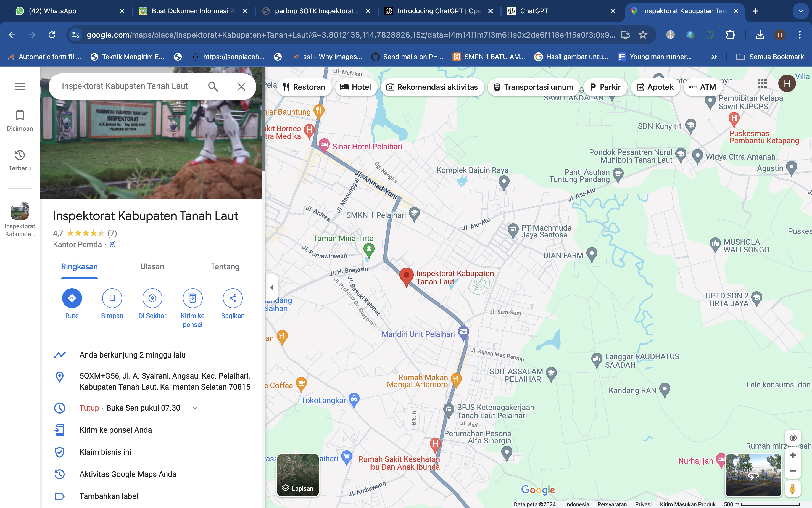
Task: Toggle the Lapisan satellite layer thumbnail
Action: [x=298, y=475]
